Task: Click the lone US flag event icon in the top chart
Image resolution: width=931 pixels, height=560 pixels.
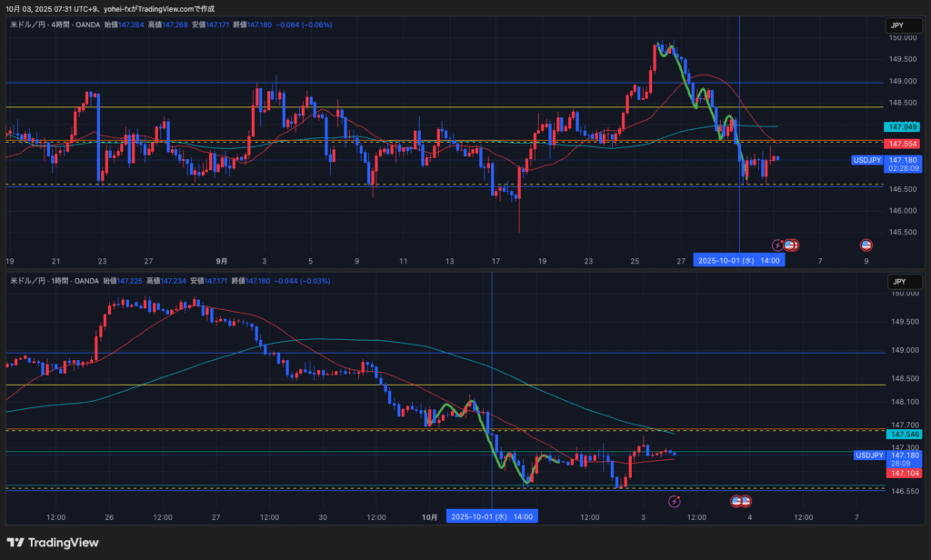Action: (866, 245)
